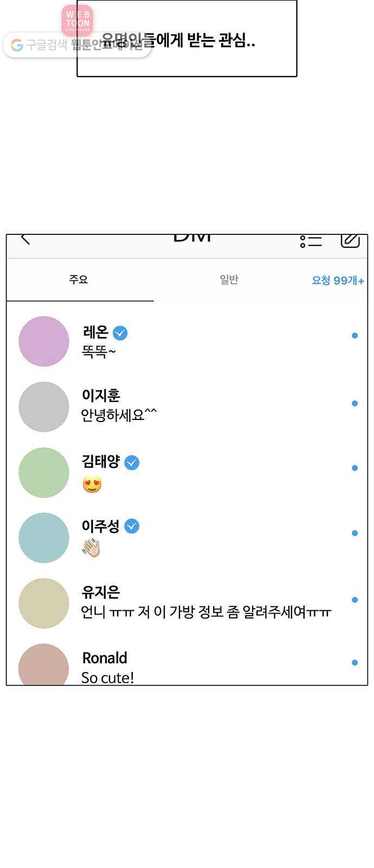The width and height of the screenshot is (374, 868).
Task: Tap the compose new message icon
Action: click(350, 240)
